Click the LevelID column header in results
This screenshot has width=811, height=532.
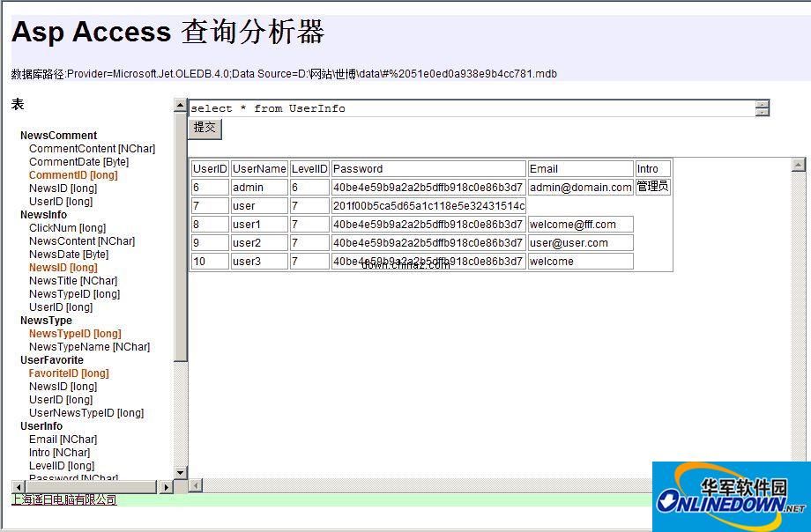pyautogui.click(x=309, y=169)
